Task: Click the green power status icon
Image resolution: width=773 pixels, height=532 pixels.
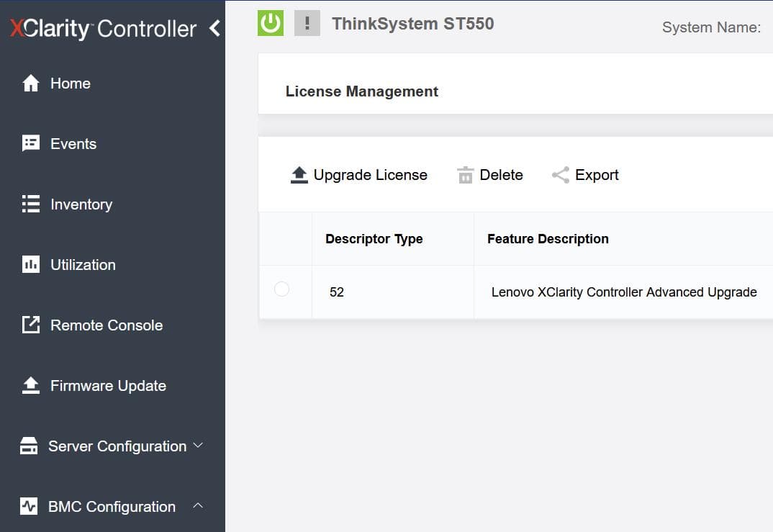Action: [270, 22]
